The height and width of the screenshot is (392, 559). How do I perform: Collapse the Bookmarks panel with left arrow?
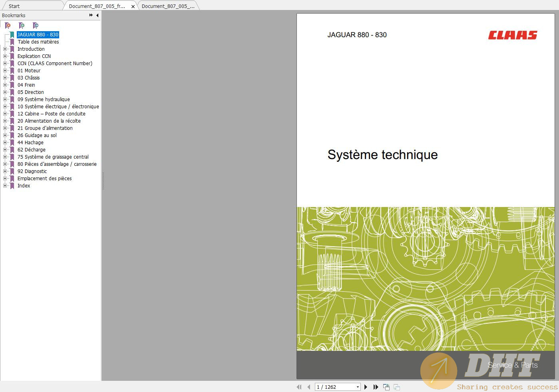pos(97,15)
